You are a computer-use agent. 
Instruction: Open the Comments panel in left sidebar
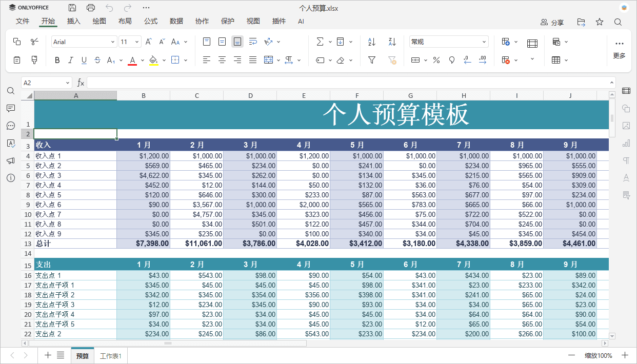tap(11, 108)
